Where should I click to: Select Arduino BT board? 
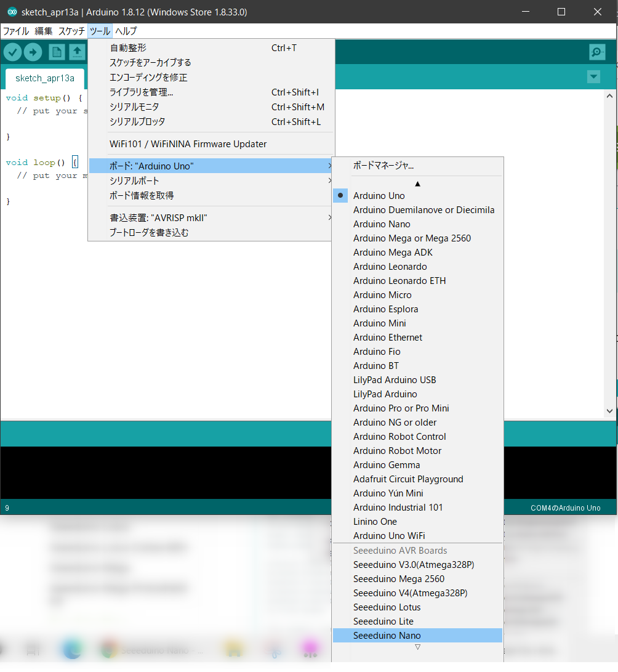point(417,366)
